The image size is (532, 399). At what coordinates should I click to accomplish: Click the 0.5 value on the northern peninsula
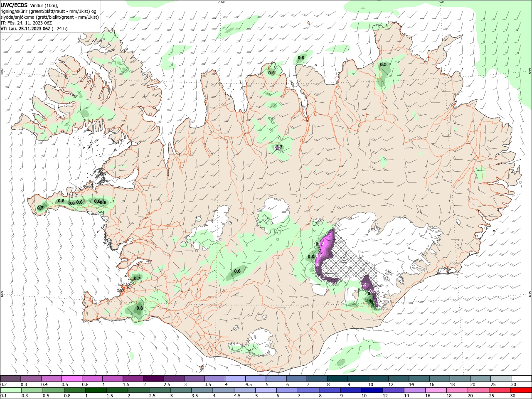point(271,73)
